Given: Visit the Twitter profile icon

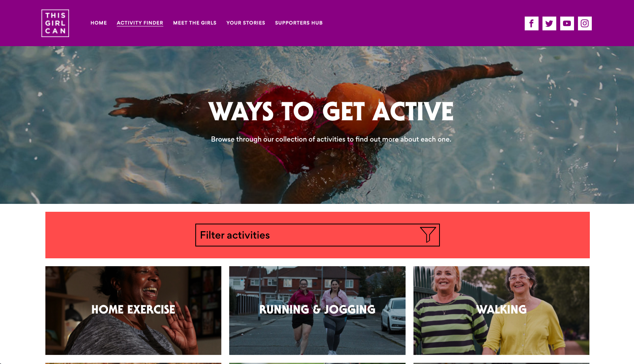Looking at the screenshot, I should tap(549, 23).
